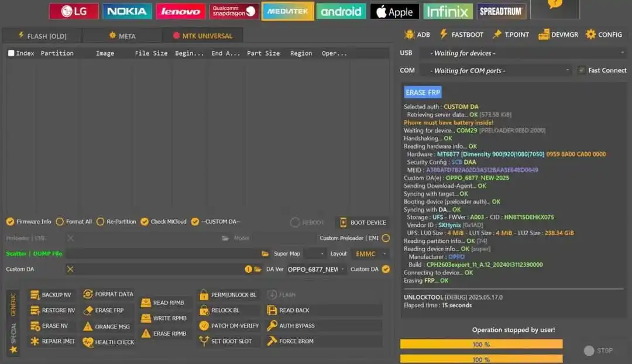Click the Force BROM hammer icon
This screenshot has width=632, height=364.
point(272,341)
